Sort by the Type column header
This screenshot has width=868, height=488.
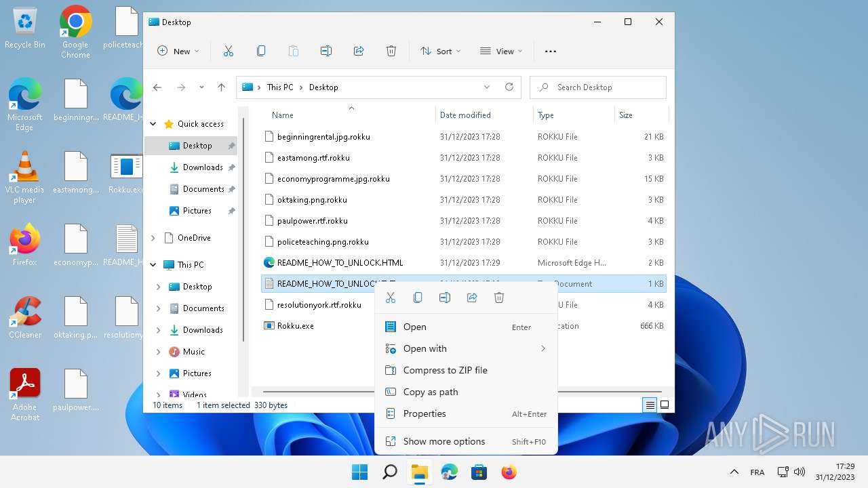[574, 115]
